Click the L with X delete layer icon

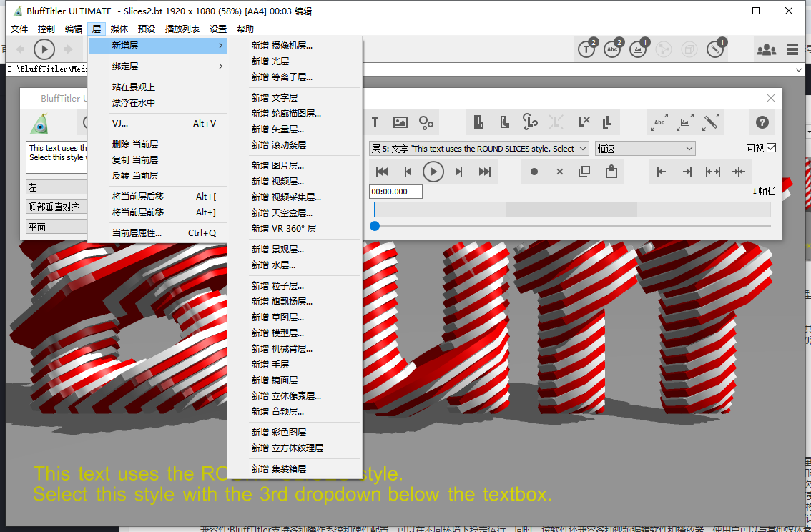click(584, 122)
